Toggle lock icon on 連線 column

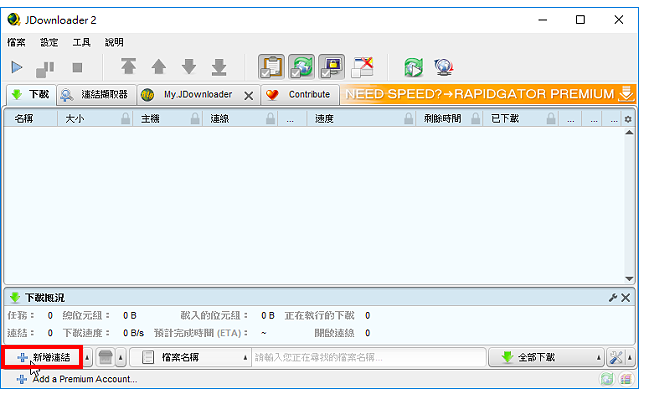pyautogui.click(x=270, y=119)
